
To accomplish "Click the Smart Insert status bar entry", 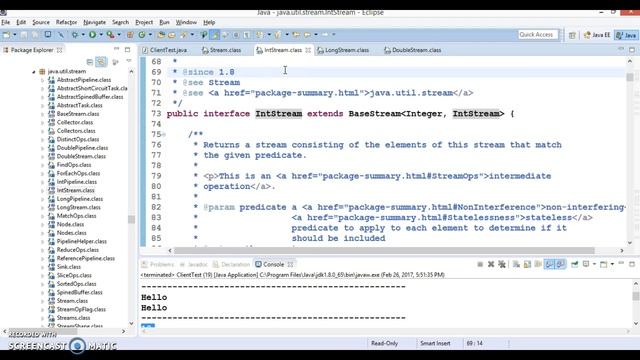I will click(435, 343).
